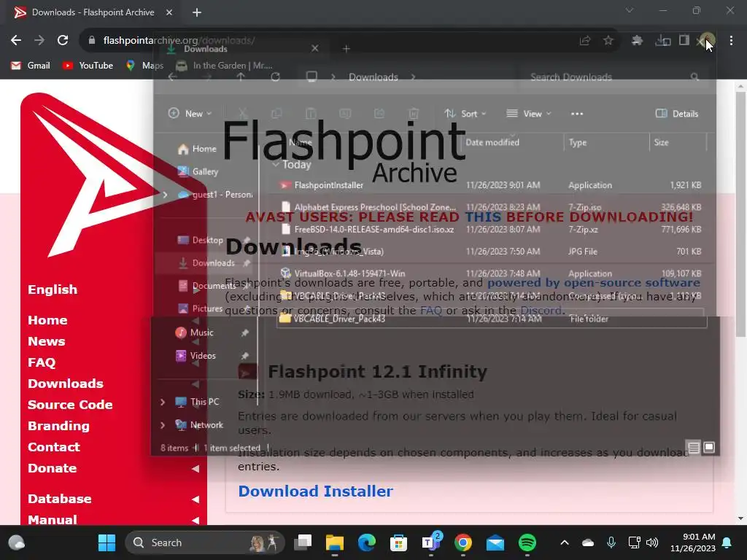This screenshot has height=560, width=747.
Task: Open New dropdown in File Explorer
Action: [x=190, y=113]
